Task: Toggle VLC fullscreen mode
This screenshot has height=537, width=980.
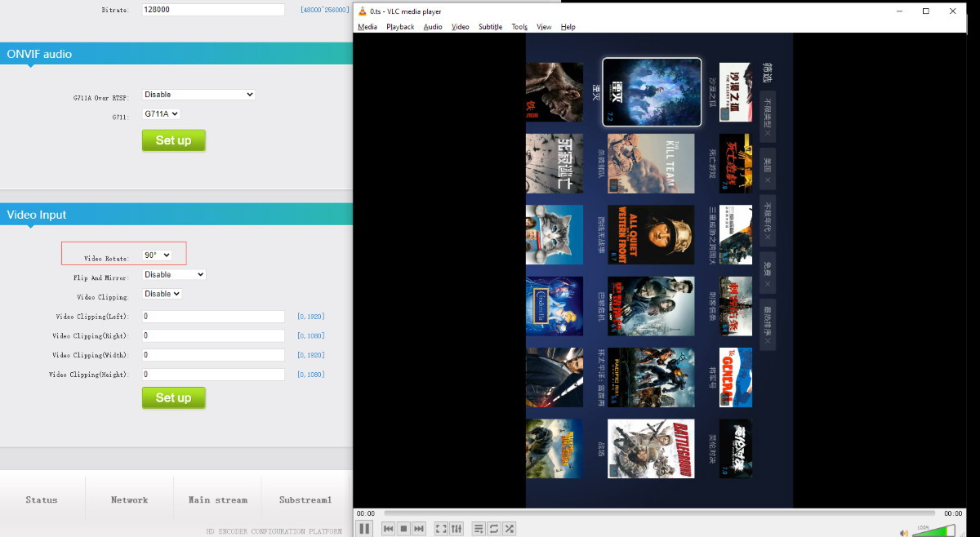Action: click(x=441, y=529)
